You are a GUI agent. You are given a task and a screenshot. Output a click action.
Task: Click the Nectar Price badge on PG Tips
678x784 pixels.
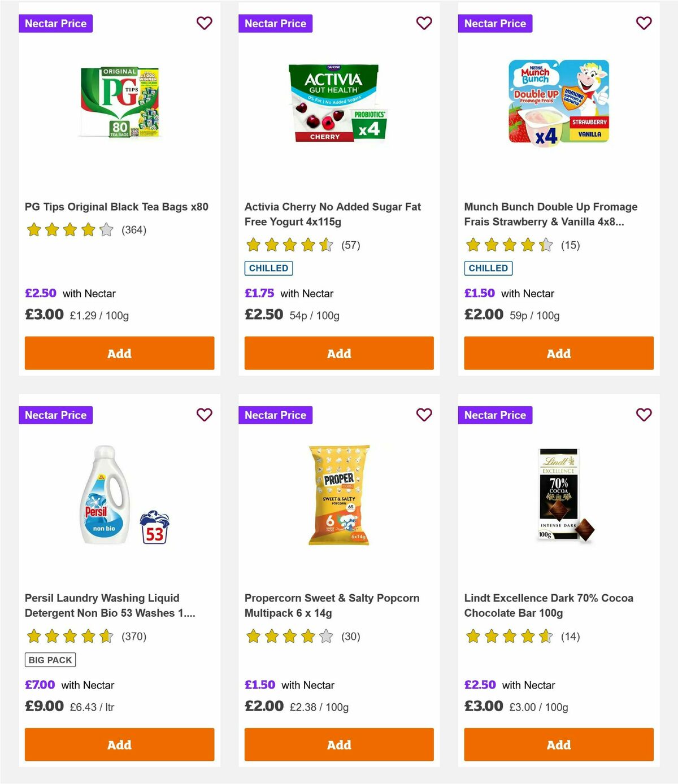pos(56,23)
